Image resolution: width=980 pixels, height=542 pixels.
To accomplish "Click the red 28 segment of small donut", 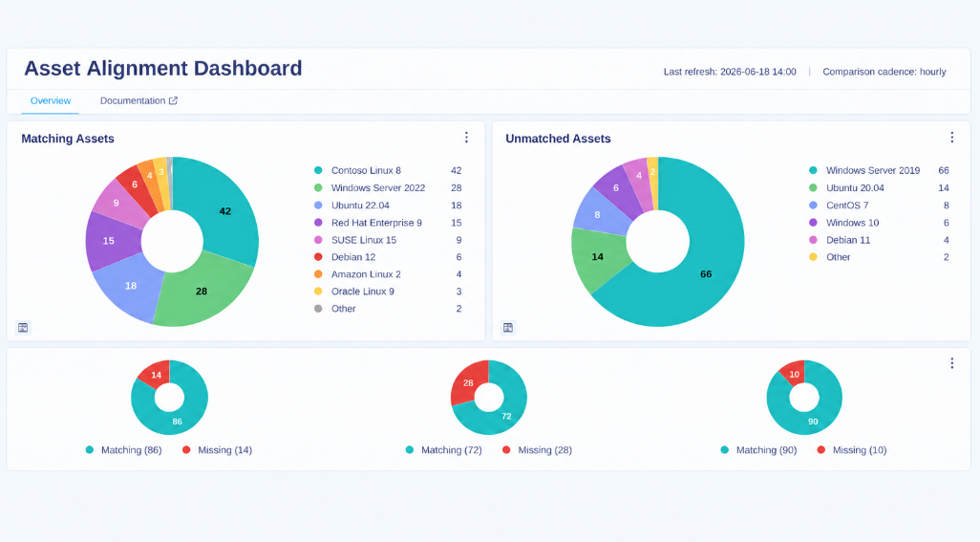I will (468, 382).
